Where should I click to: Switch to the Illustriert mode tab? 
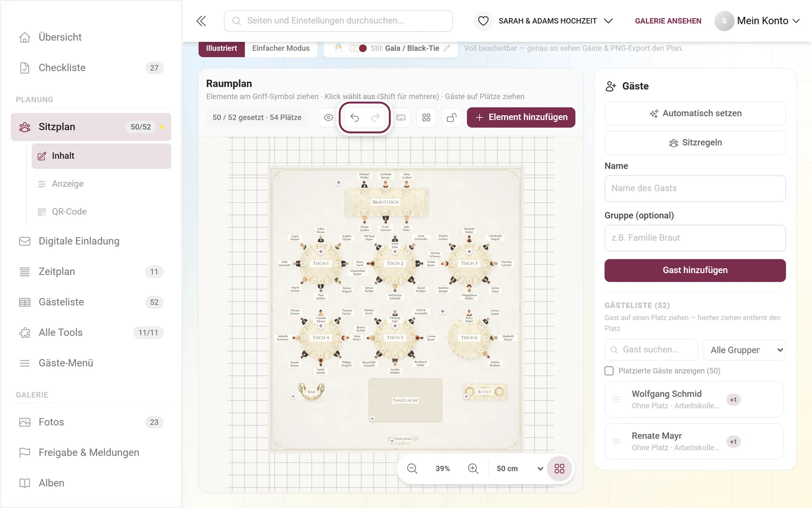click(x=222, y=49)
